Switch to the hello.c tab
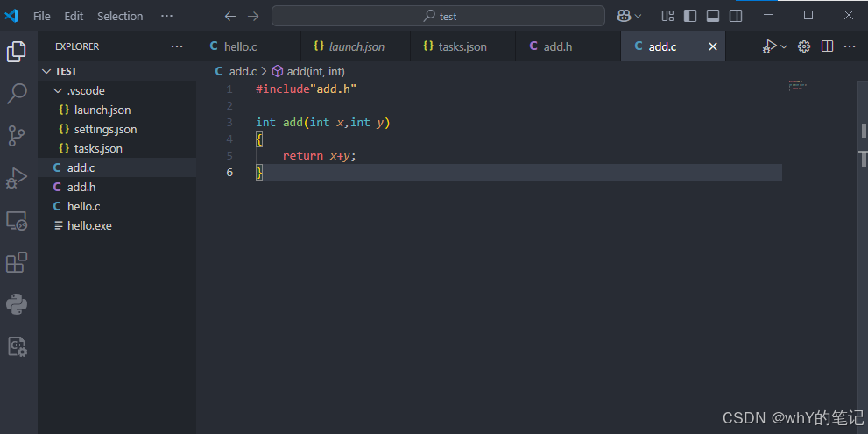Viewport: 868px width, 434px height. 247,46
